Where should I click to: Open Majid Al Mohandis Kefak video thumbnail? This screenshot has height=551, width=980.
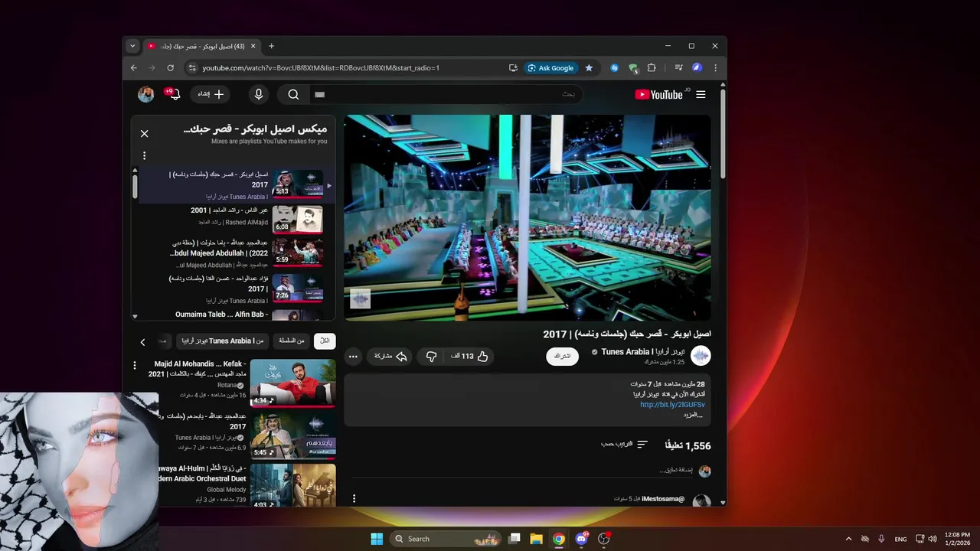(x=292, y=383)
